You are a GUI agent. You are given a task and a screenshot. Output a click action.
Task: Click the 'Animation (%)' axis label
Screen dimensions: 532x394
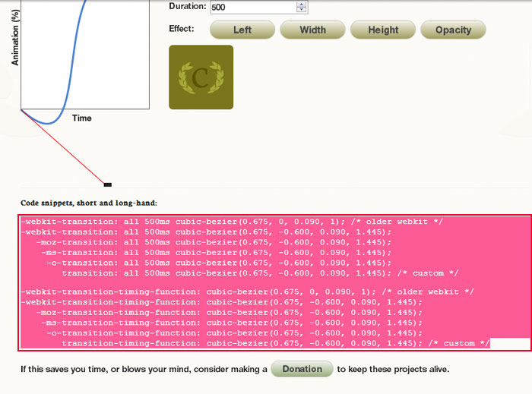[15, 37]
